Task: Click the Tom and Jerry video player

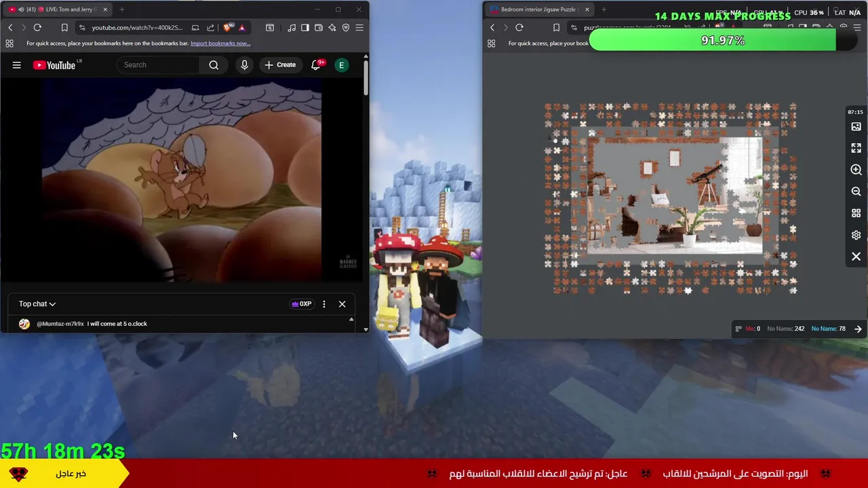Action: 182,181
